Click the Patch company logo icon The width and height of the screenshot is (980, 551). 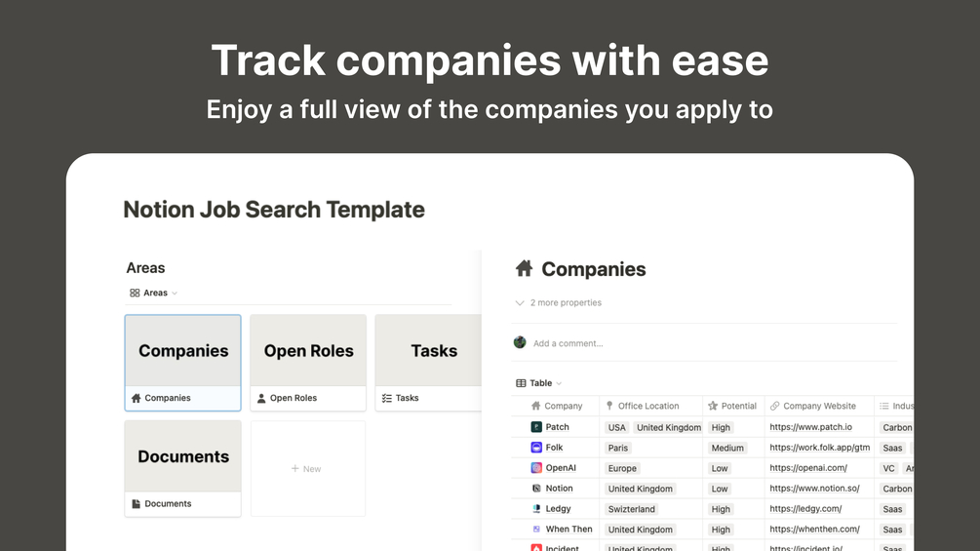[x=536, y=427]
